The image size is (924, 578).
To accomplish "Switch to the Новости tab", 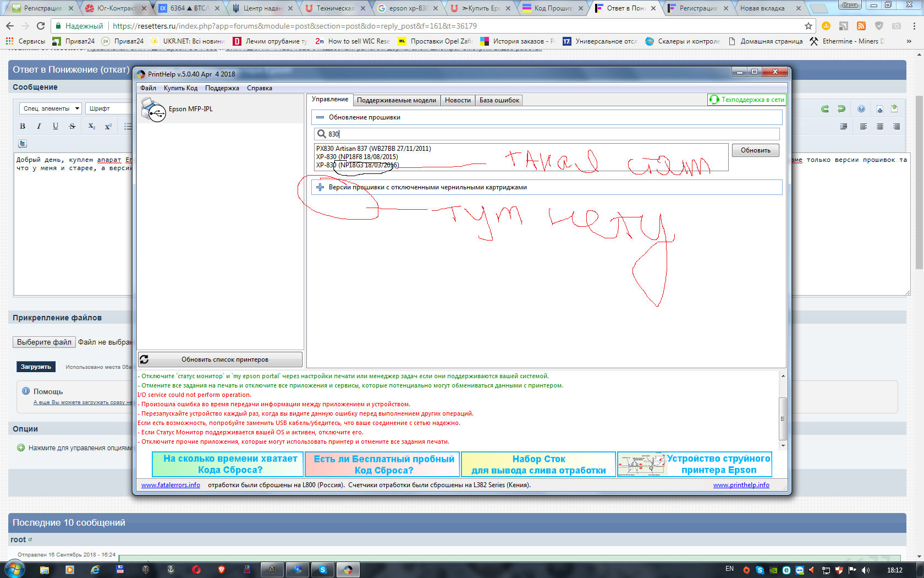I will [x=458, y=100].
